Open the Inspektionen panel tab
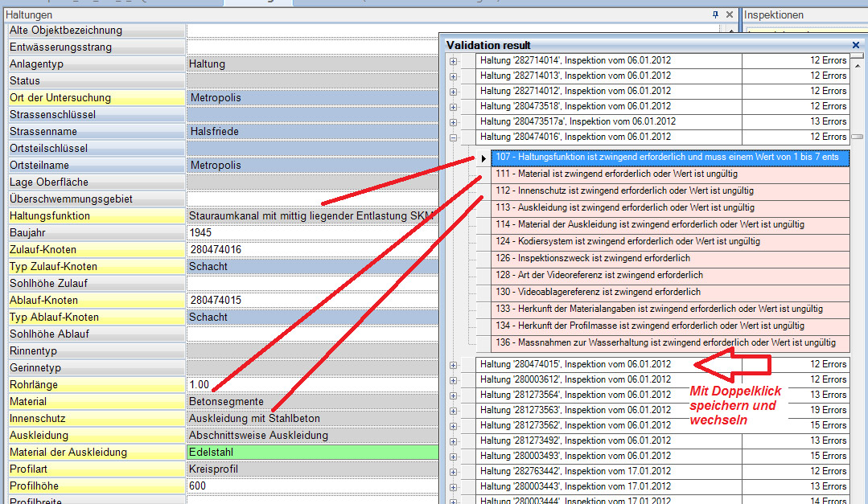Screen dimensions: 868x504 pos(774,15)
